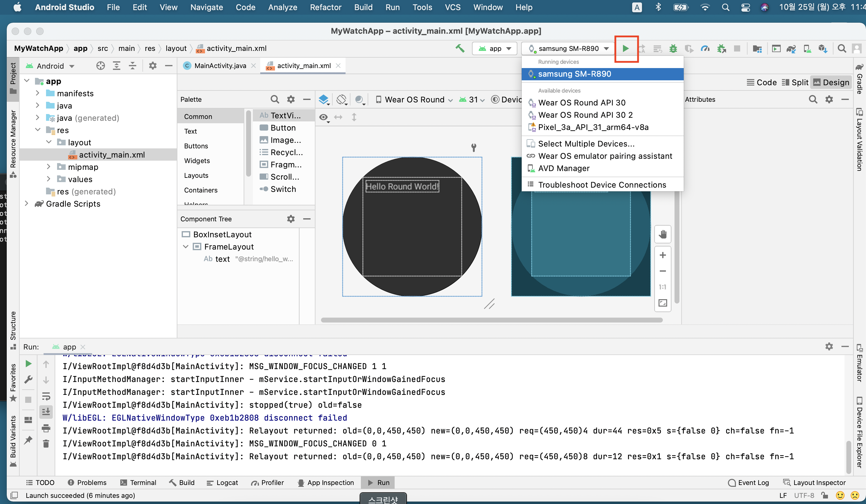Expand the manifests folder
This screenshot has height=504, width=866.
pyautogui.click(x=37, y=94)
